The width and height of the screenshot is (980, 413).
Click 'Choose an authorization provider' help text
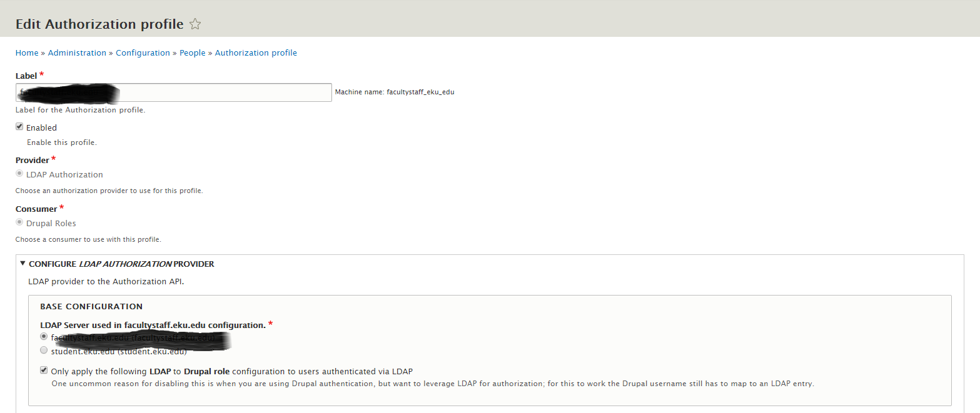click(x=109, y=191)
